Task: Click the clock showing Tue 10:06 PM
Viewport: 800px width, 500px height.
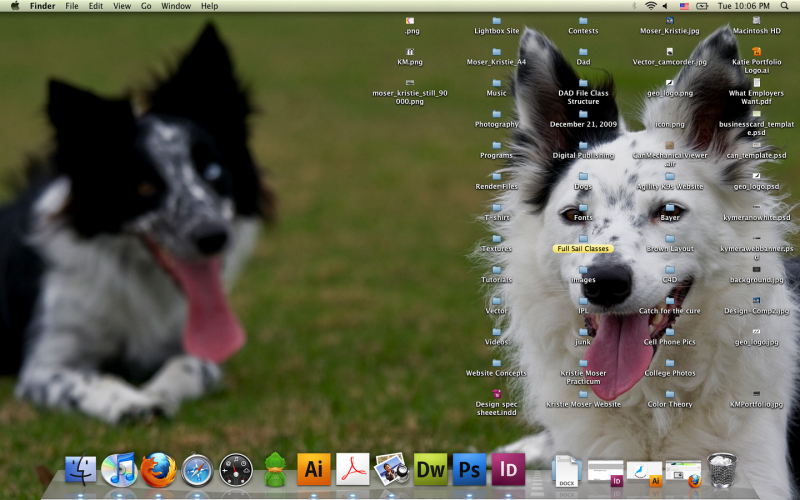Action: [x=743, y=6]
